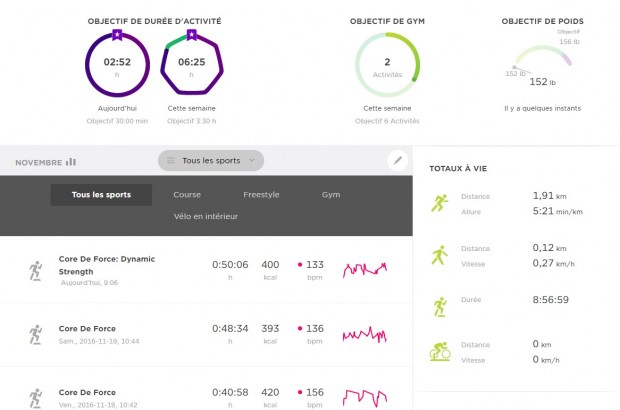This screenshot has height=410, width=620.
Task: Select the Course tab
Action: [x=187, y=195]
